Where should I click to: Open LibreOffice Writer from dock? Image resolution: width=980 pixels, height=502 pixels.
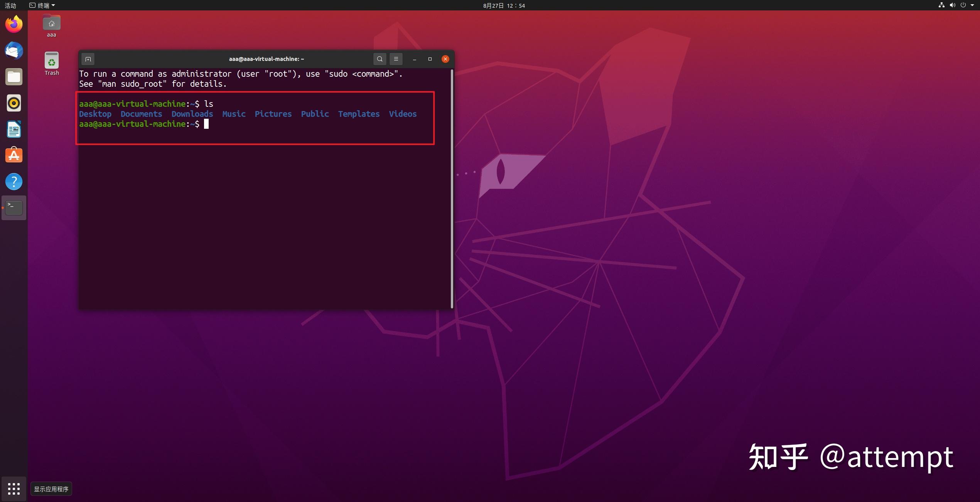tap(14, 130)
